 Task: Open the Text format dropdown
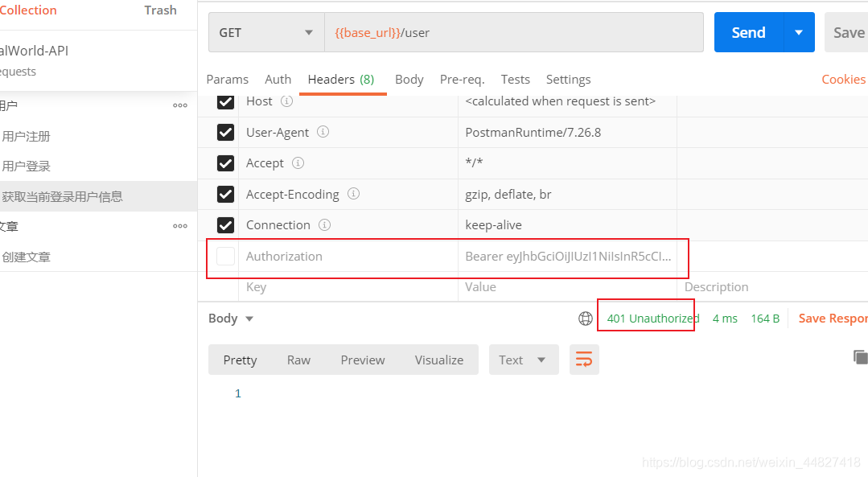pos(523,360)
